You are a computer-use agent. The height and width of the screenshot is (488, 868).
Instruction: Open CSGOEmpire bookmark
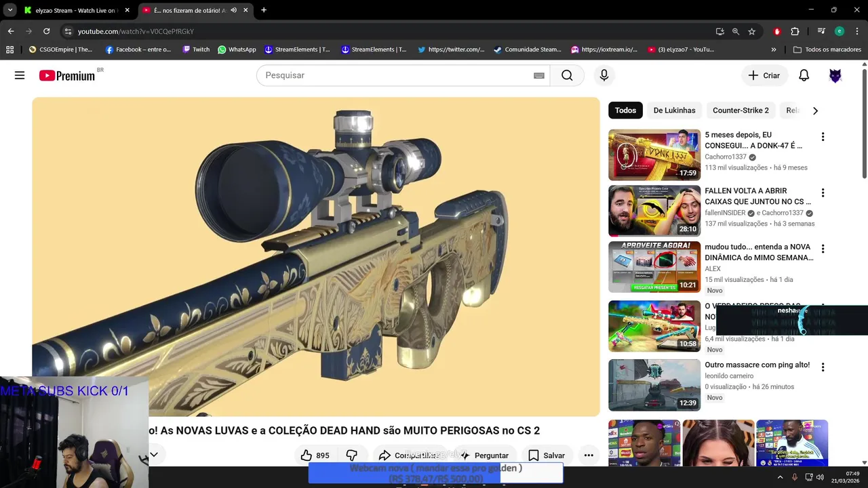click(60, 49)
